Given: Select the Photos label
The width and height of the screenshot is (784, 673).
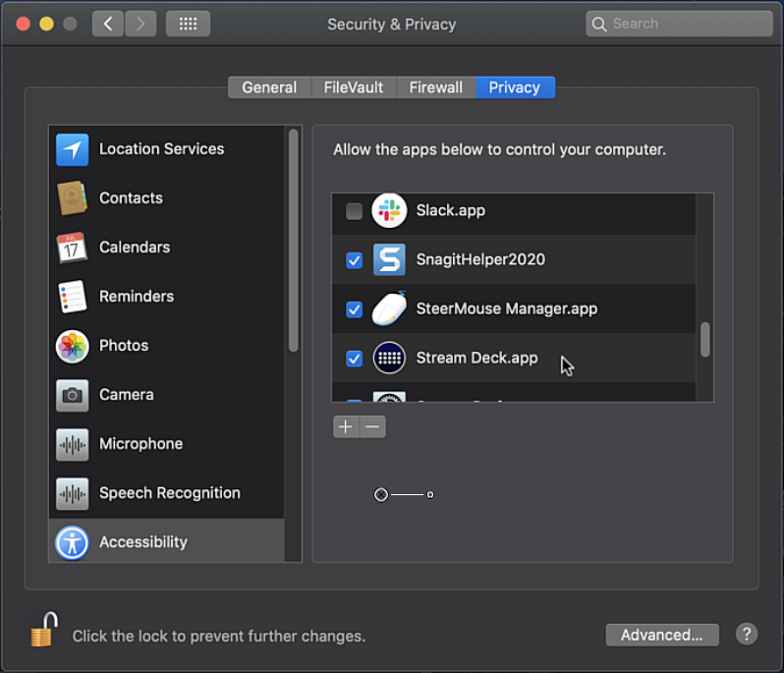Looking at the screenshot, I should pos(124,345).
